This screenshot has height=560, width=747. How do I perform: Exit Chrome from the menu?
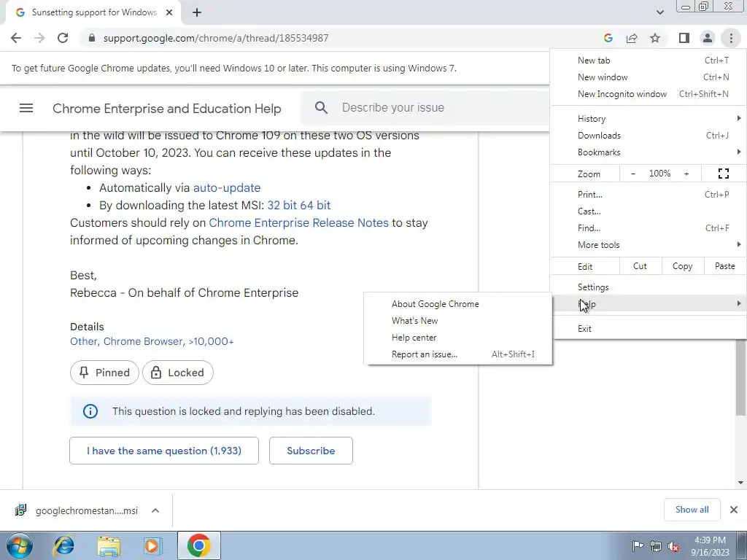[x=648, y=329]
